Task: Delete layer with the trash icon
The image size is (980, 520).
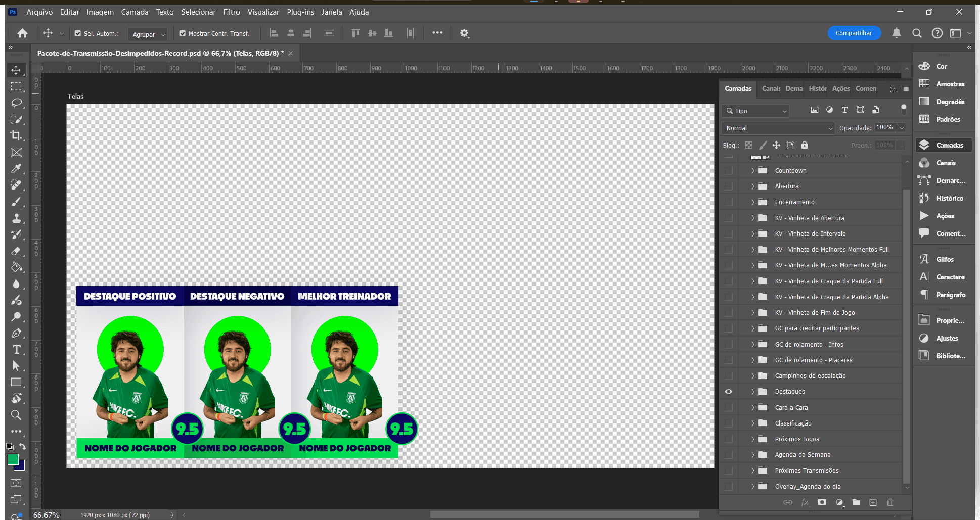Action: pyautogui.click(x=890, y=502)
